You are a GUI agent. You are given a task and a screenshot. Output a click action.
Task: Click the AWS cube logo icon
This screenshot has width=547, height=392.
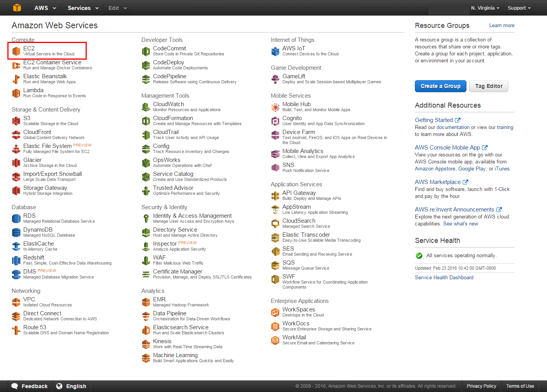pos(17,8)
